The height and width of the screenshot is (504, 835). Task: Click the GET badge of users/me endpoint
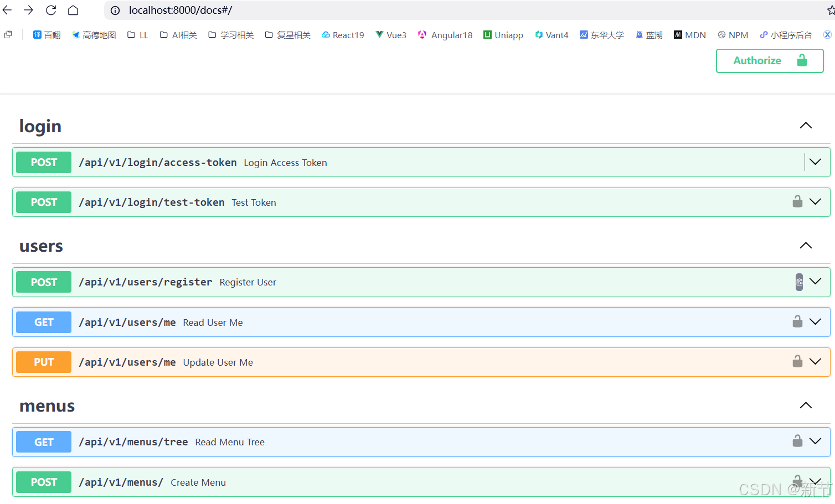(x=44, y=322)
